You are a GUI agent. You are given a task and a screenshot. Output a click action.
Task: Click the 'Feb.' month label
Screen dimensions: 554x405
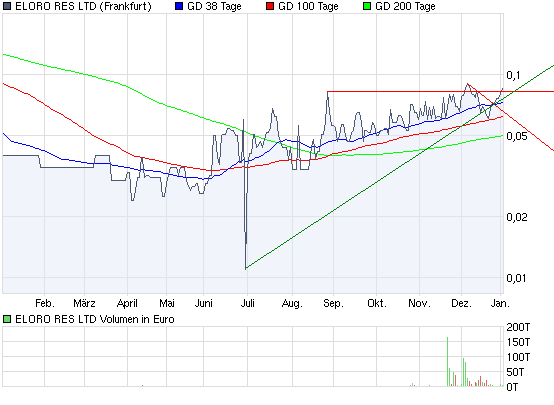click(x=45, y=303)
